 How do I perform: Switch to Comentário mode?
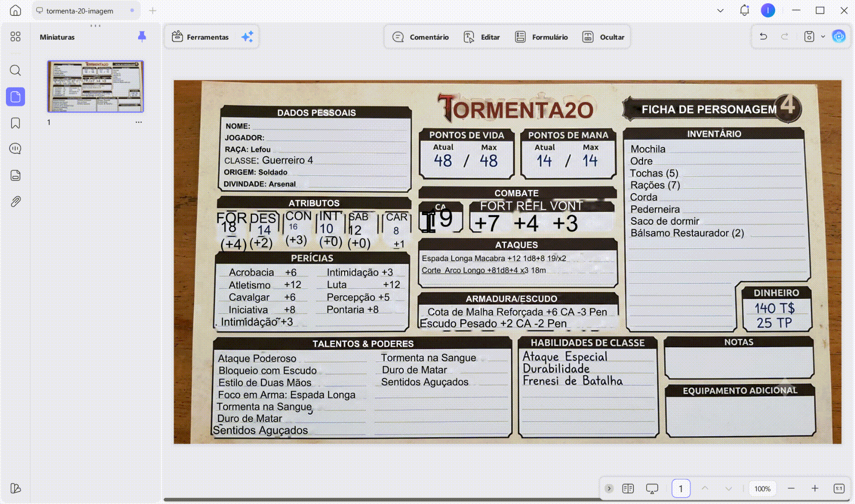click(421, 37)
